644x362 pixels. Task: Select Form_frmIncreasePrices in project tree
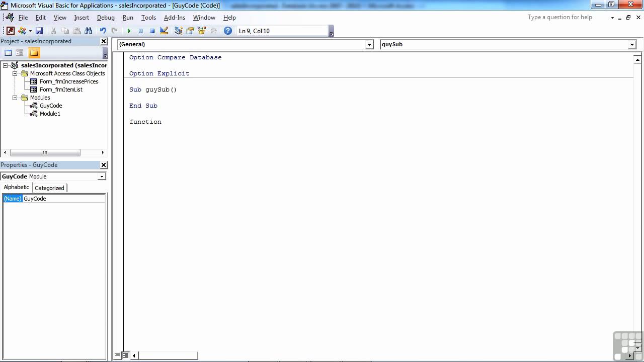[69, 81]
